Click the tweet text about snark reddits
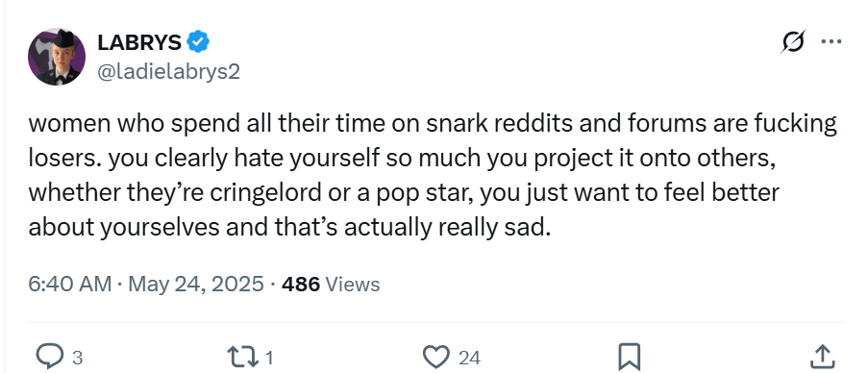The height and width of the screenshot is (373, 868). coord(433,175)
